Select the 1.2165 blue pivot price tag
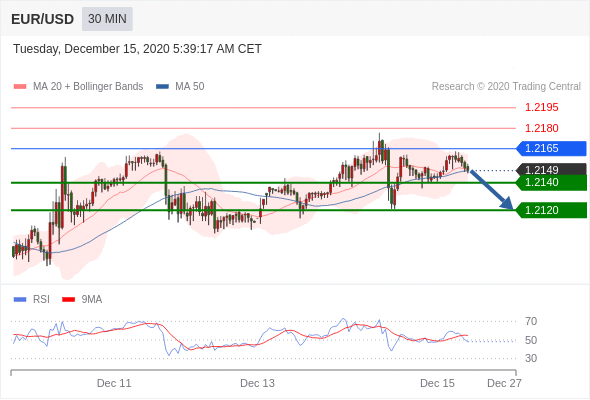Image resolution: width=590 pixels, height=400 pixels. (x=551, y=148)
